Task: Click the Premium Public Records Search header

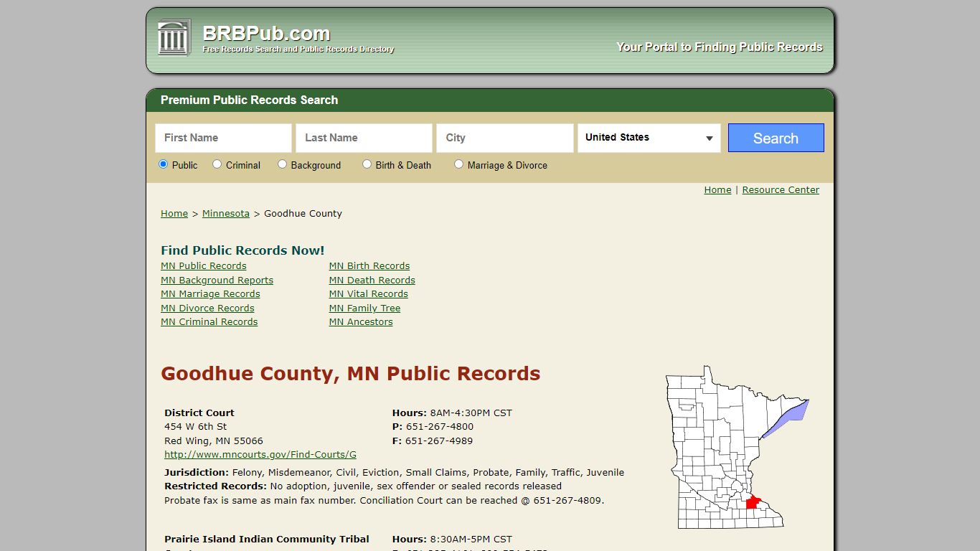Action: tap(249, 100)
